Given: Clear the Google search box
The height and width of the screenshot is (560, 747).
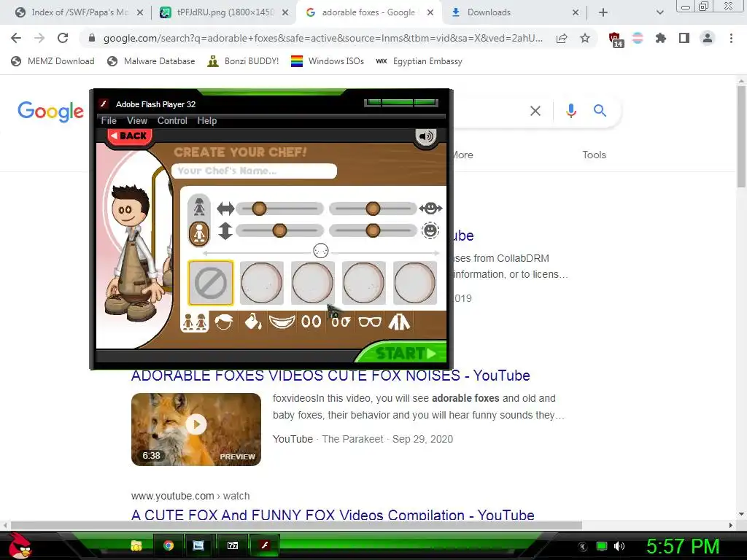Looking at the screenshot, I should tap(535, 111).
